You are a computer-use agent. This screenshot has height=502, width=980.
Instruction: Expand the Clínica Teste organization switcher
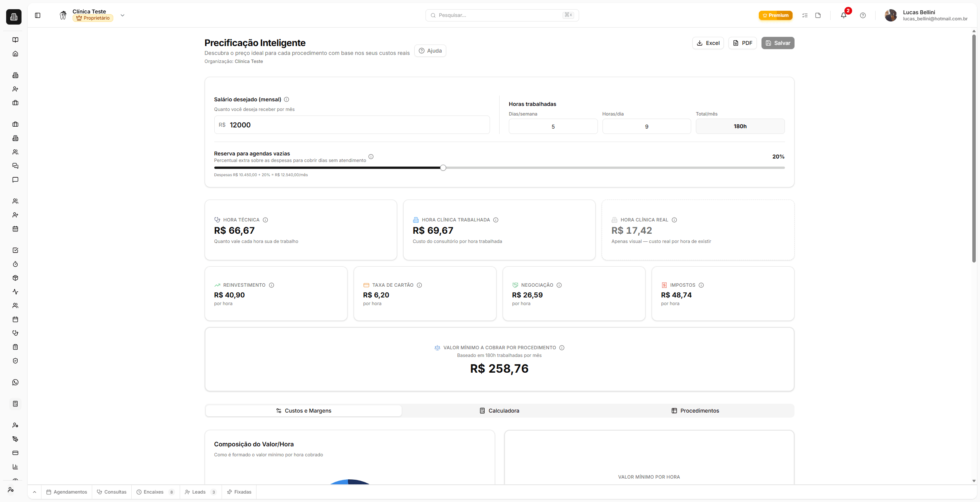122,15
